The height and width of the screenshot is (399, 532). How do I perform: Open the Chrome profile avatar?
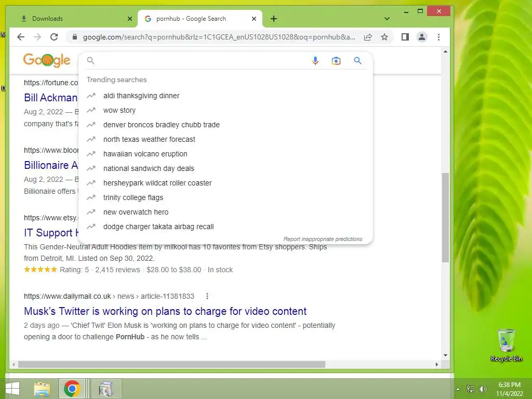tap(422, 37)
